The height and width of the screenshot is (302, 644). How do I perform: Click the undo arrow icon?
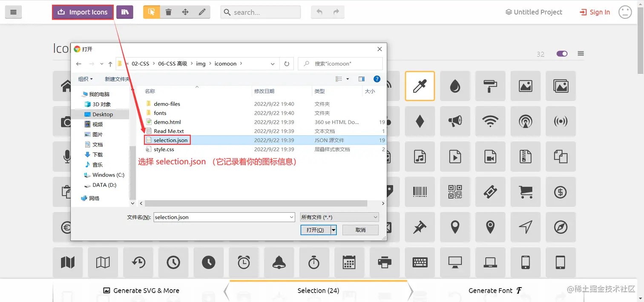pyautogui.click(x=319, y=12)
